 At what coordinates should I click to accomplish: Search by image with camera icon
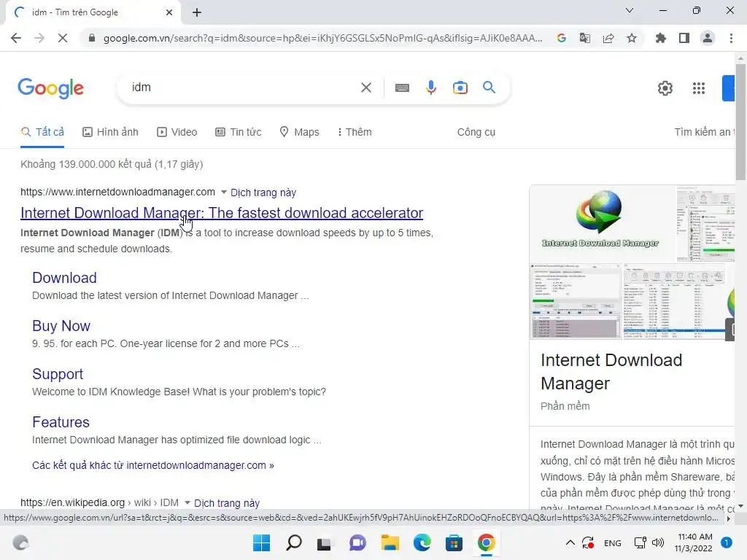point(460,87)
